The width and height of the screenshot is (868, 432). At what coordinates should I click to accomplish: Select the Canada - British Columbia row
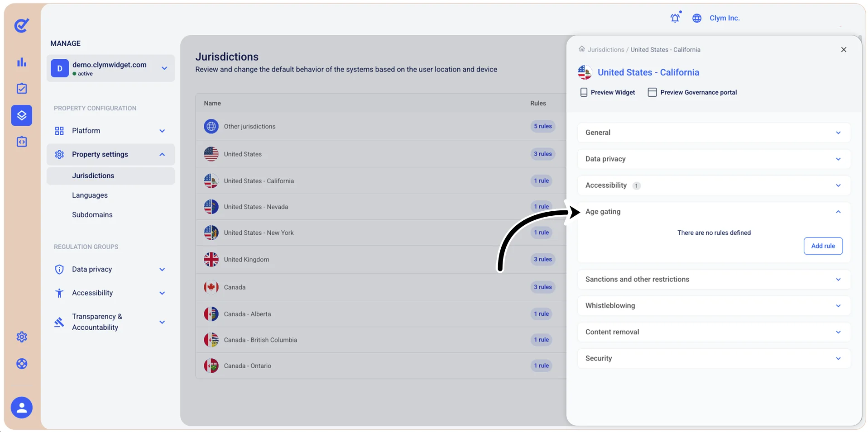click(381, 340)
